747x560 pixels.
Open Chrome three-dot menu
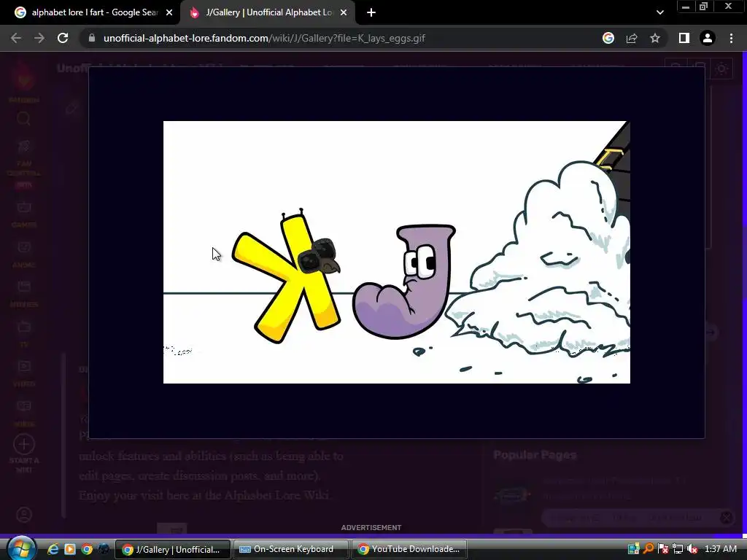(731, 38)
